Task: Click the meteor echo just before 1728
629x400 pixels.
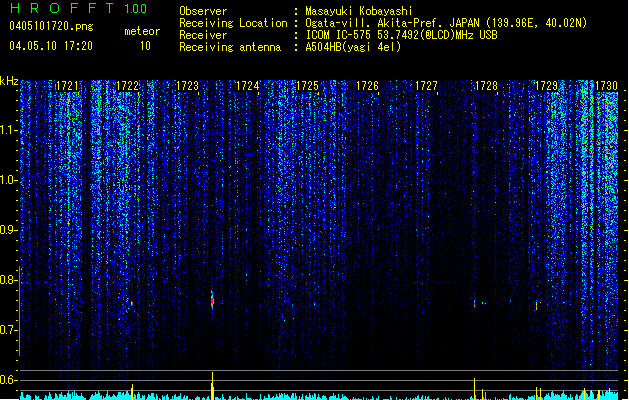Action: (475, 304)
